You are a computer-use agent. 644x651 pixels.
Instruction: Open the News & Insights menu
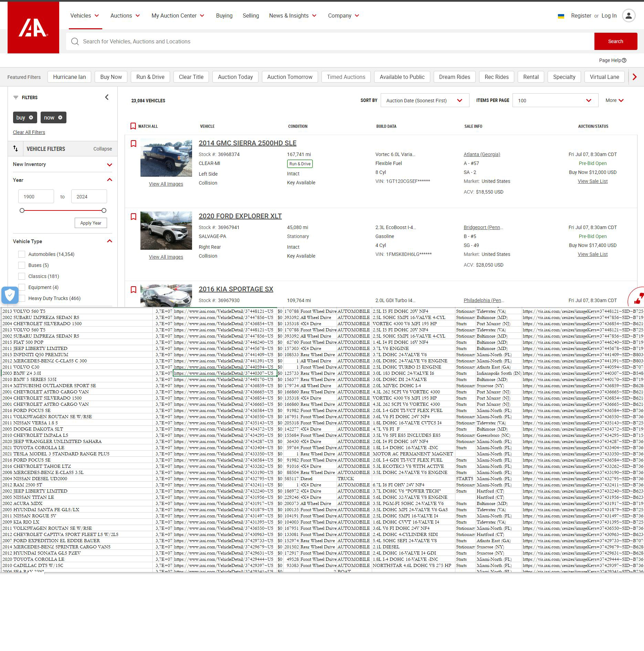(293, 16)
